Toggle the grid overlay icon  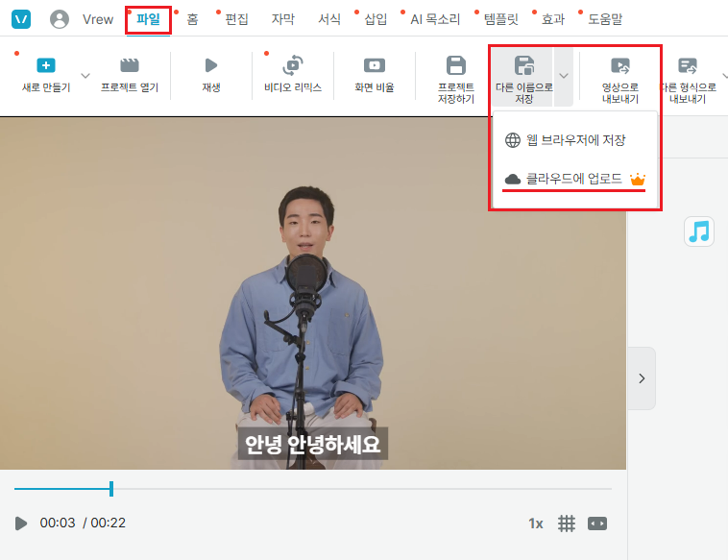point(567,523)
